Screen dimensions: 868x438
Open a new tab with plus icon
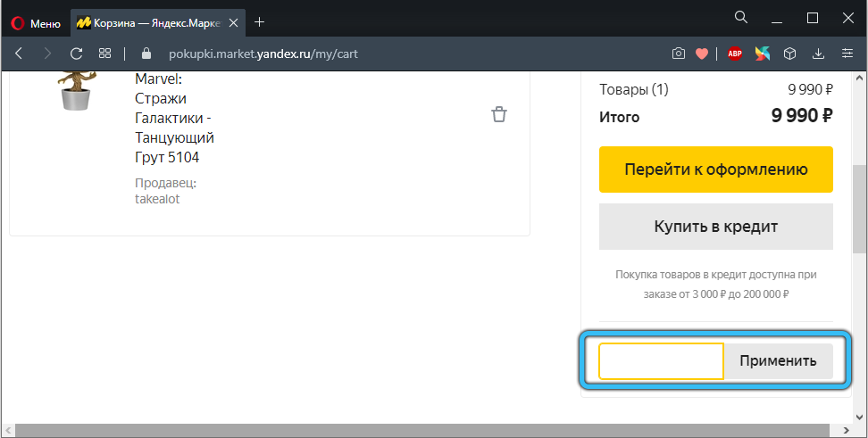pyautogui.click(x=259, y=22)
